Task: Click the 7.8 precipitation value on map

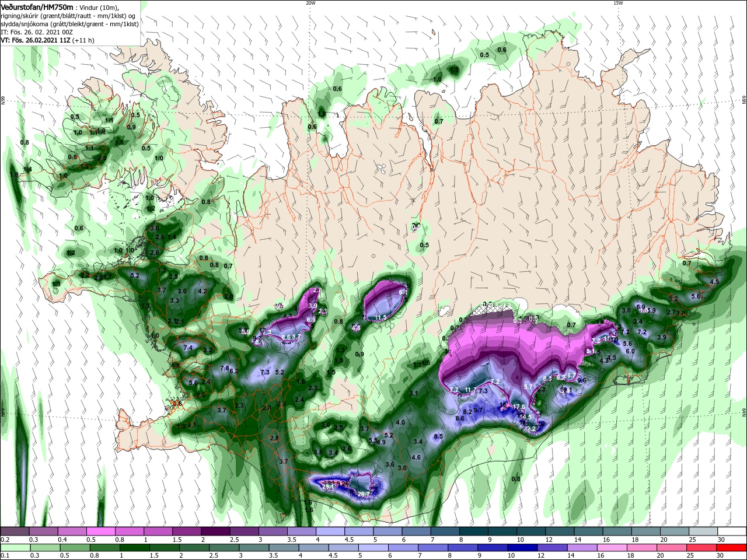Action: (x=225, y=368)
